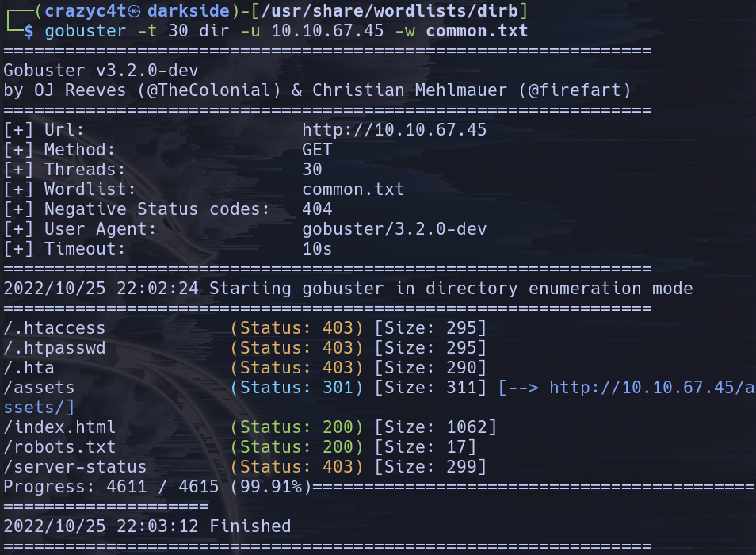Viewport: 756px width, 555px height.
Task: Click the http://10.10.67.45 Url value
Action: (394, 130)
